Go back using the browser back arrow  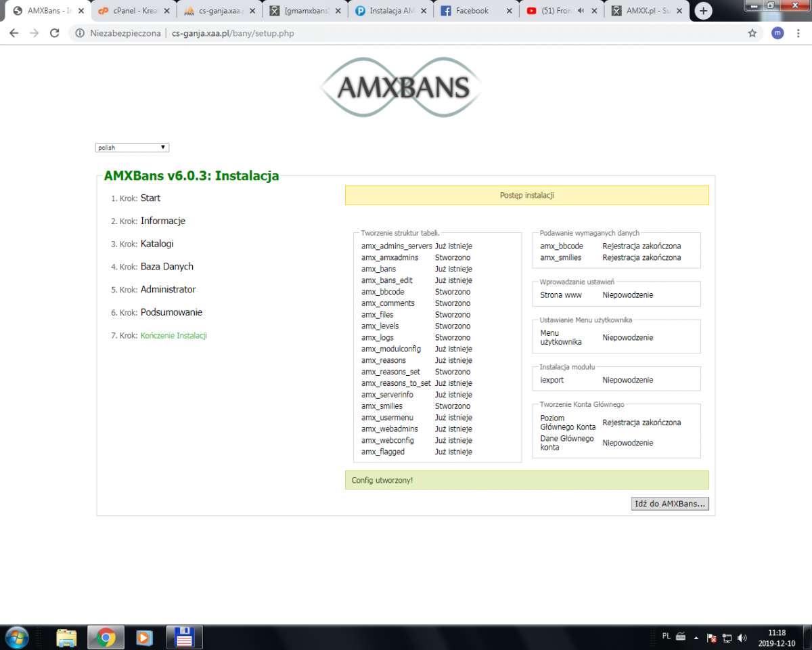14,33
